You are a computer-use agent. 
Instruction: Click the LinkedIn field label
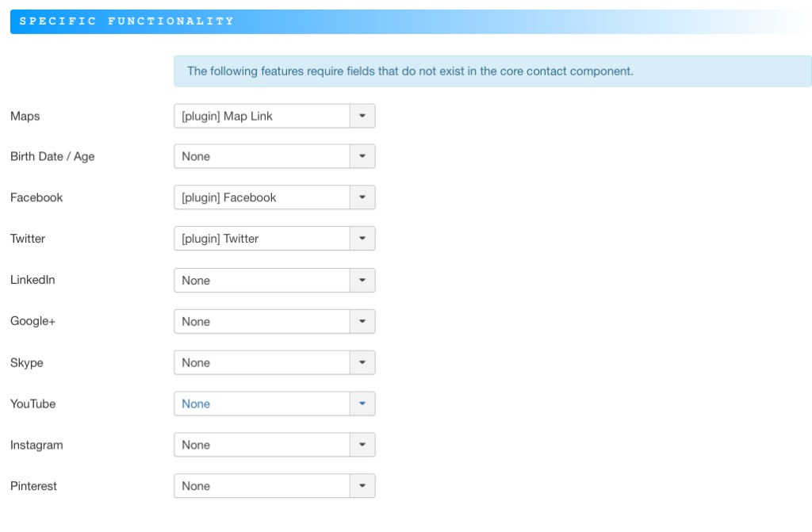coord(33,280)
